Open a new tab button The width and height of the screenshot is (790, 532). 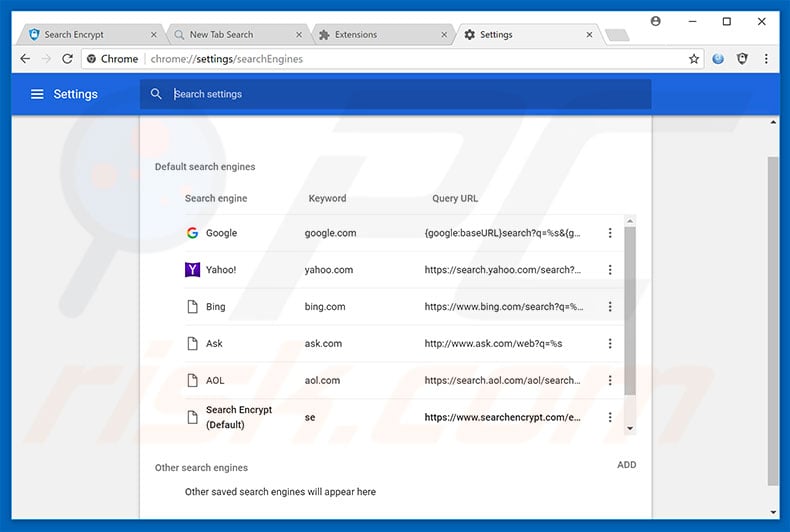[x=617, y=35]
